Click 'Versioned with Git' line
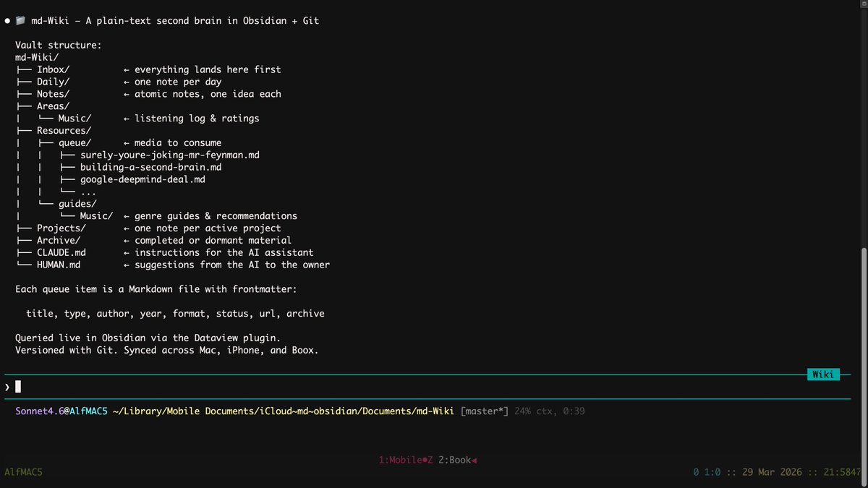The width and height of the screenshot is (868, 488). click(167, 351)
